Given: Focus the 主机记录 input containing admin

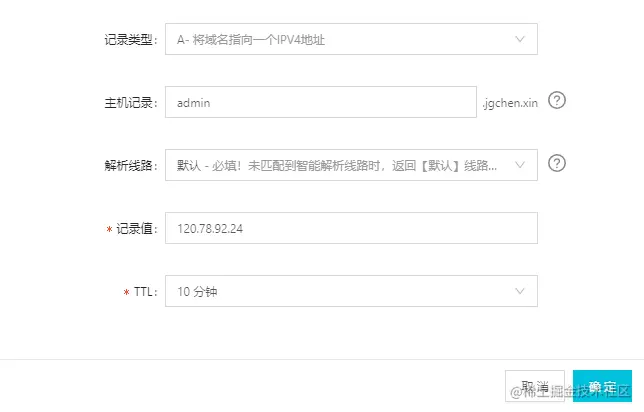Looking at the screenshot, I should point(321,102).
